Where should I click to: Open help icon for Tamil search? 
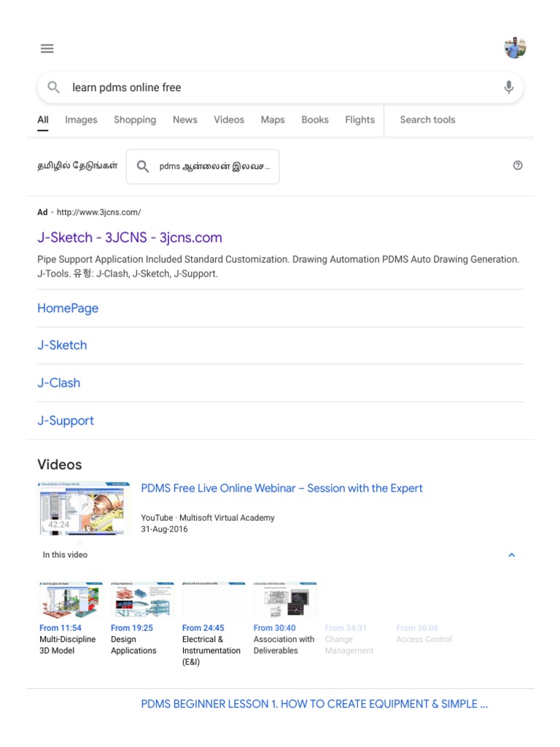(518, 166)
